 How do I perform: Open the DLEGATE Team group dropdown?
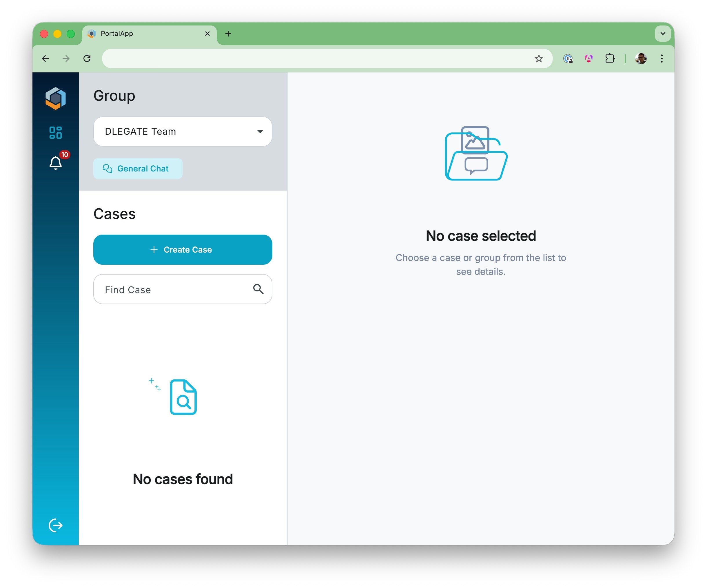(183, 132)
